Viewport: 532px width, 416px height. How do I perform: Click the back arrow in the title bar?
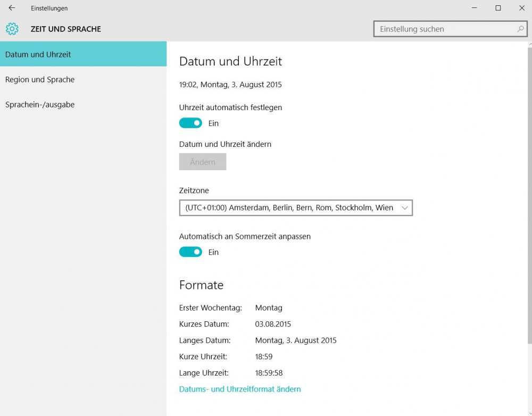click(x=12, y=8)
